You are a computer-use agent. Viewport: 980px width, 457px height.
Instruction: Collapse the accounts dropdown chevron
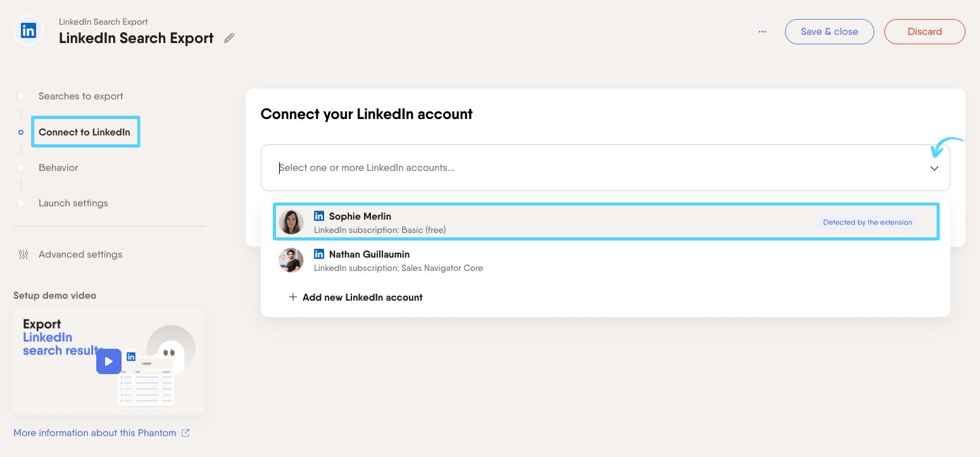coord(934,168)
